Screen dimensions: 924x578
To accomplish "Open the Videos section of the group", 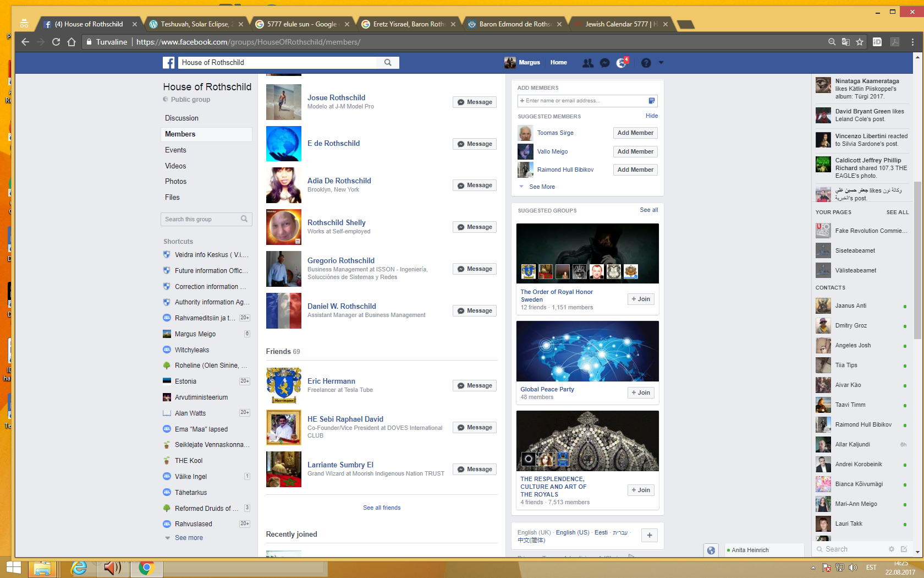I will [175, 166].
